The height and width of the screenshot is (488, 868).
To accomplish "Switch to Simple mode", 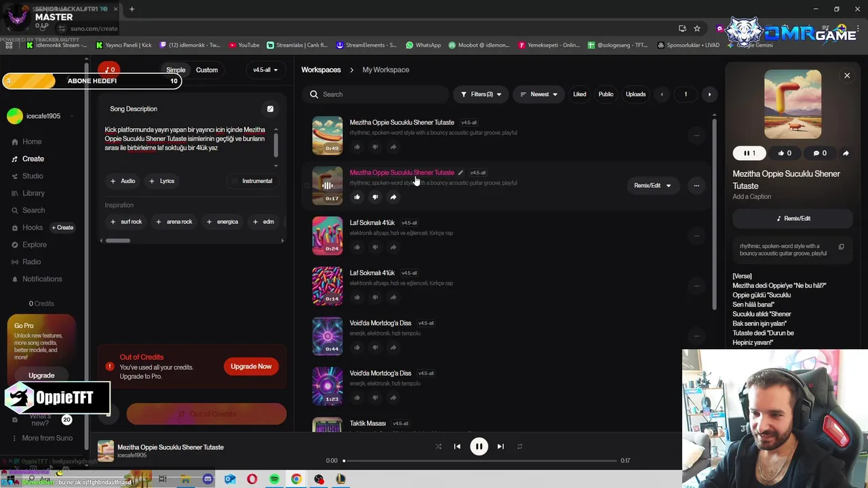I will tap(176, 70).
